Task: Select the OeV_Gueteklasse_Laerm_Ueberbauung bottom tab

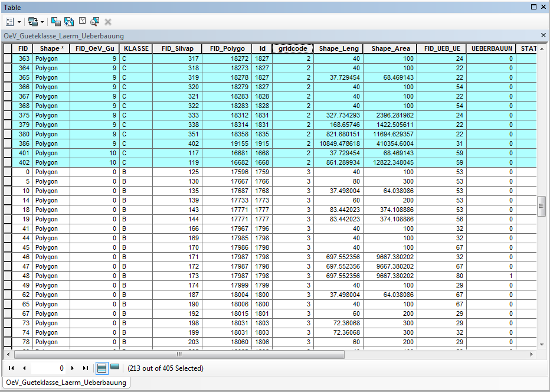Action: (x=66, y=383)
